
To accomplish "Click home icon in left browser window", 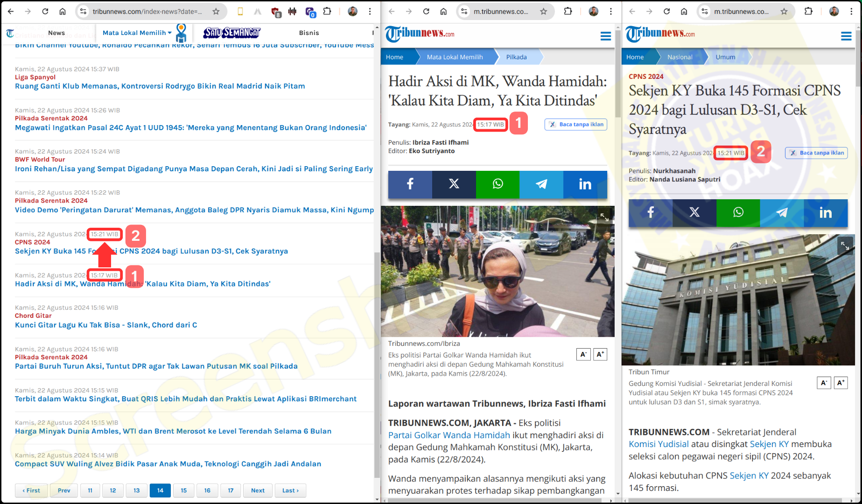I will 63,11.
